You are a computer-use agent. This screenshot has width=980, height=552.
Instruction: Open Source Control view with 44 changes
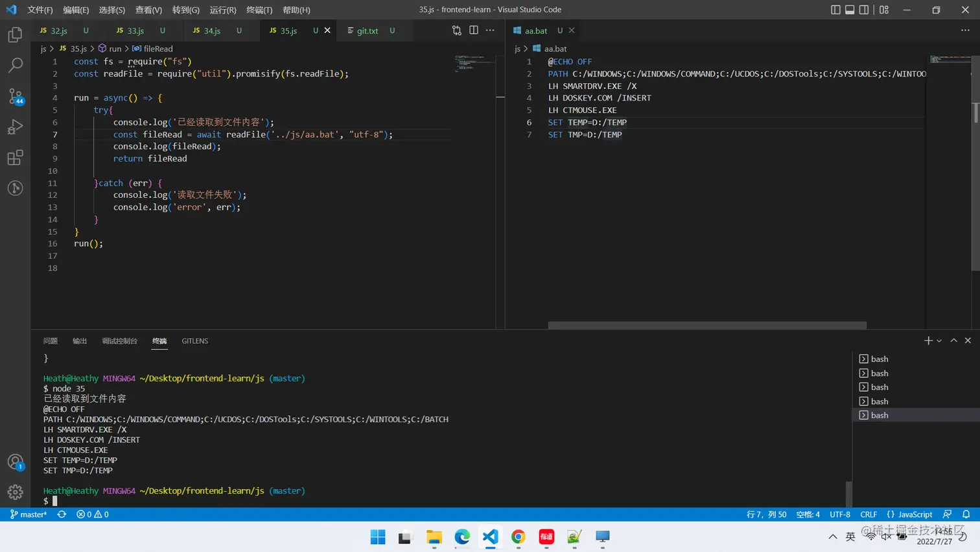15,96
